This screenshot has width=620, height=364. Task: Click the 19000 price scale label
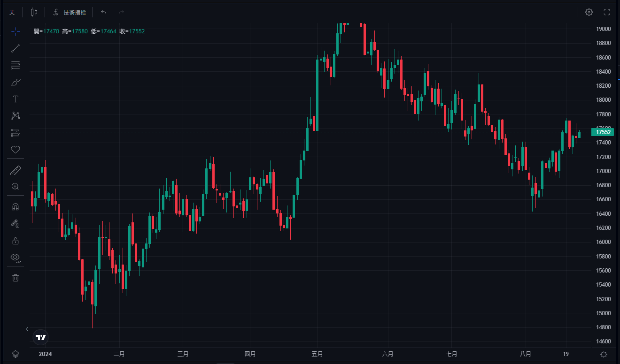click(x=603, y=29)
